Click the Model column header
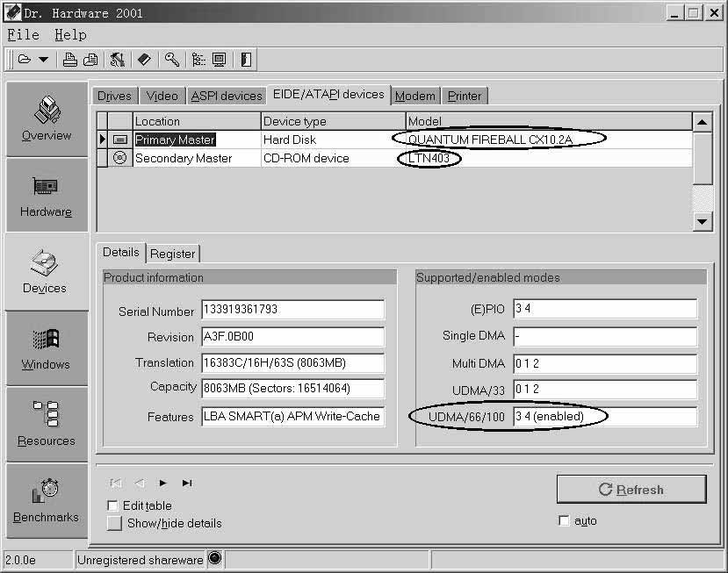Screen dimensions: 728x573 point(549,121)
